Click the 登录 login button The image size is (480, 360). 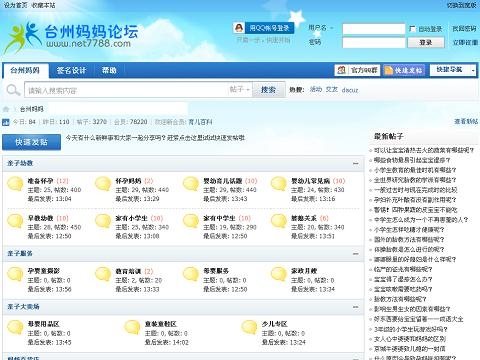[426, 42]
